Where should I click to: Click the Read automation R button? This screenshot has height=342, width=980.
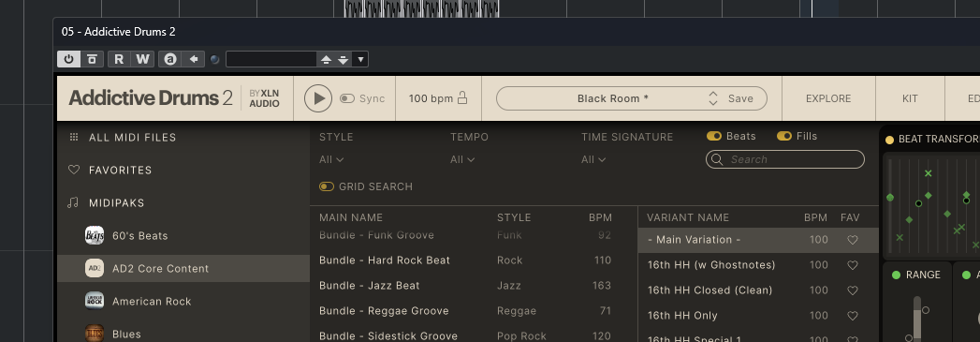click(x=119, y=59)
